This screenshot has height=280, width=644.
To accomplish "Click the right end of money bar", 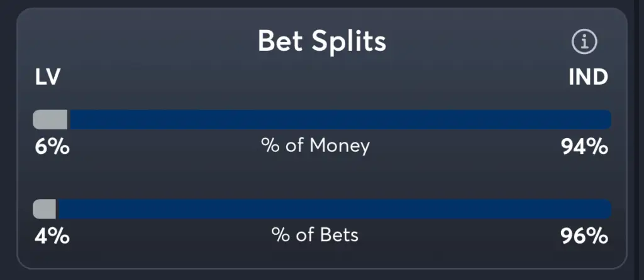I will [608, 119].
